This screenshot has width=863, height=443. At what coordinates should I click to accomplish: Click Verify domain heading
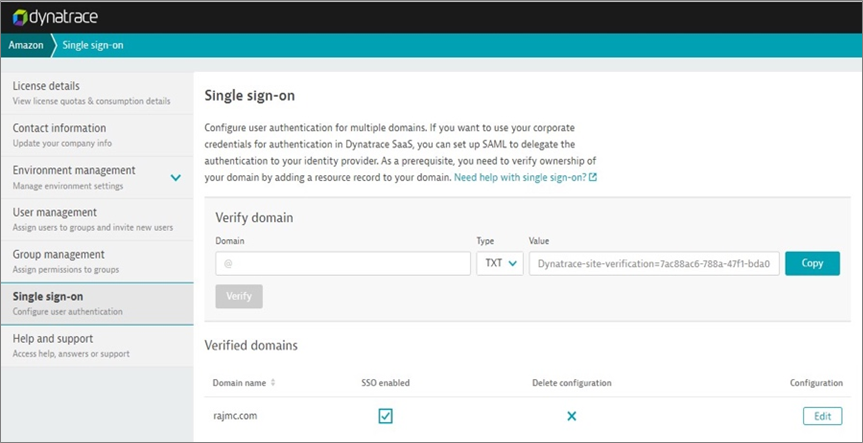254,217
